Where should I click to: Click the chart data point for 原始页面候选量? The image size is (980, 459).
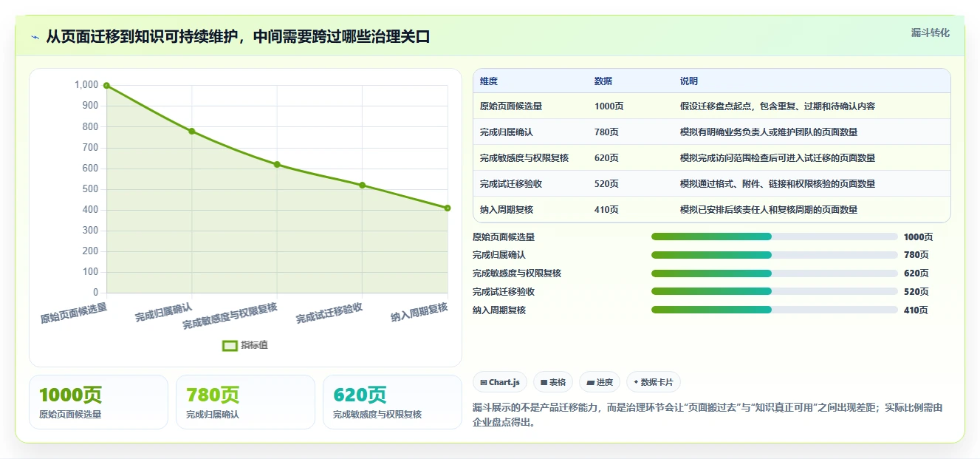click(x=106, y=86)
